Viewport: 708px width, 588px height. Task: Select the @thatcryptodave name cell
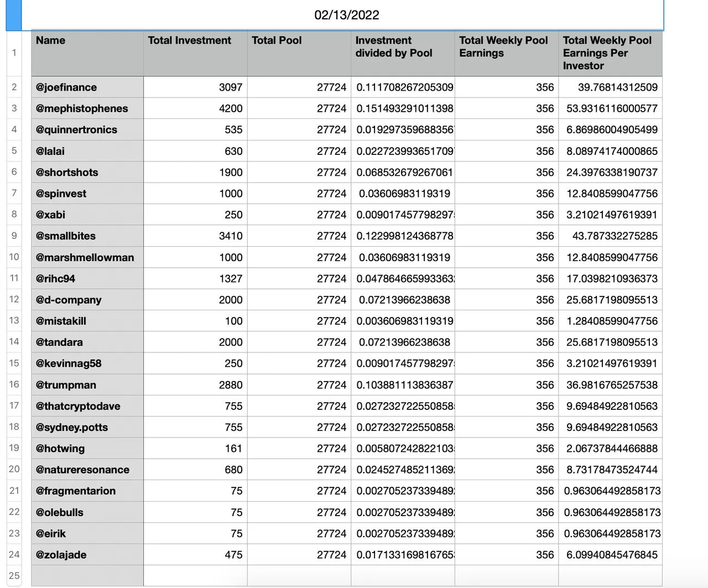[87, 406]
